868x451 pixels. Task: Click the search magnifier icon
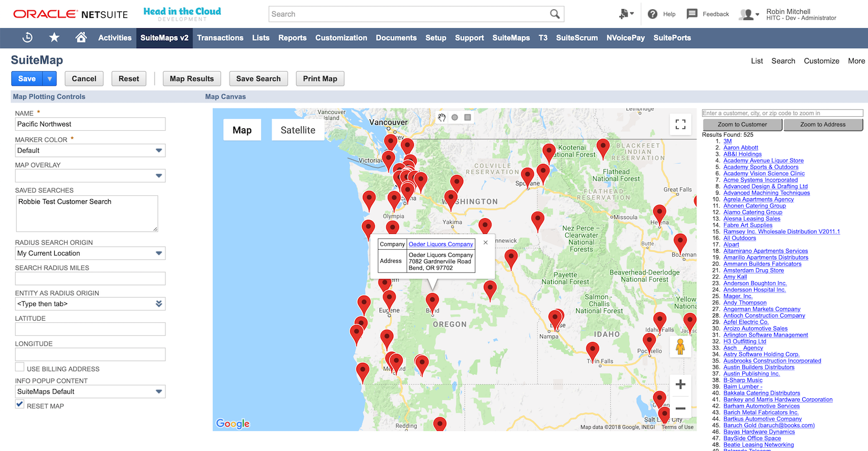pyautogui.click(x=554, y=14)
